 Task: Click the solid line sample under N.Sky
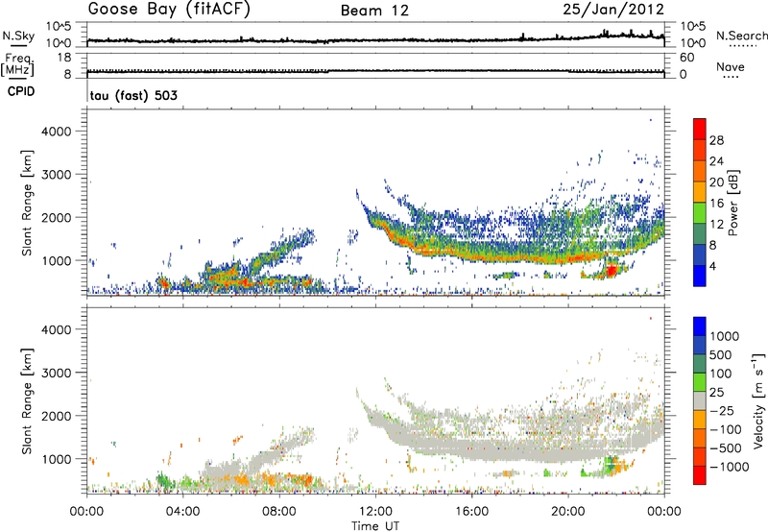18,46
